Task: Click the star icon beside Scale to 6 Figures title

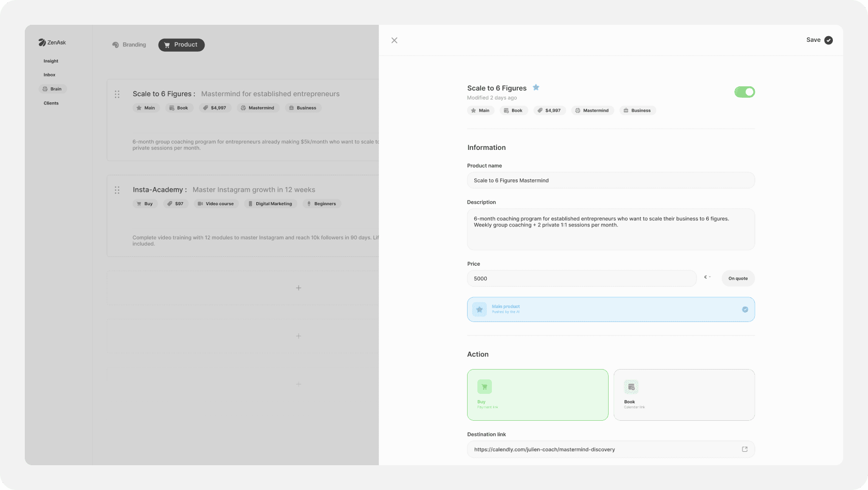Action: click(536, 87)
